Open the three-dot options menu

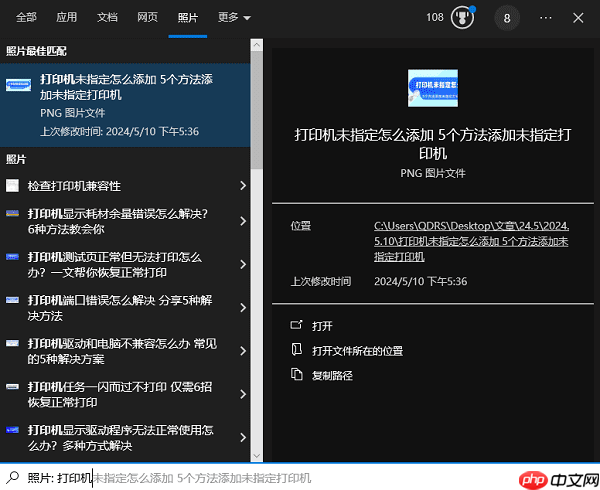[x=546, y=18]
